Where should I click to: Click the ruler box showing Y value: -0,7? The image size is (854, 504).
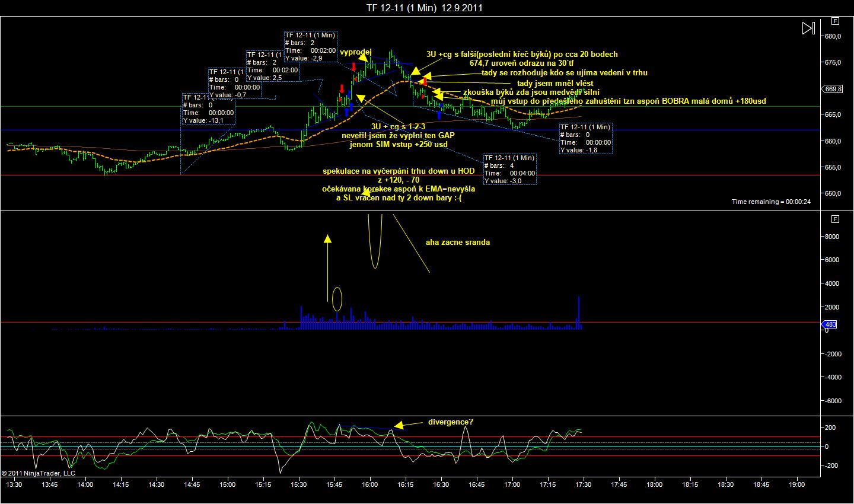point(234,83)
